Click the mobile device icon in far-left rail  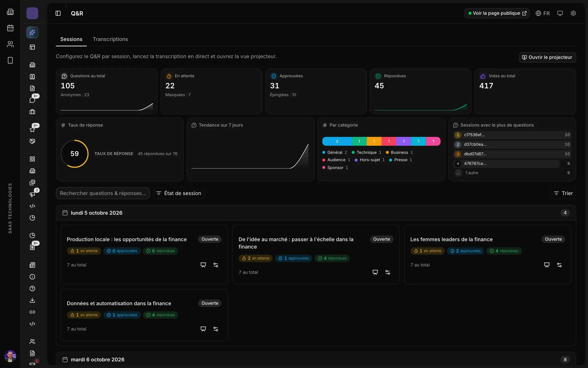click(x=10, y=60)
